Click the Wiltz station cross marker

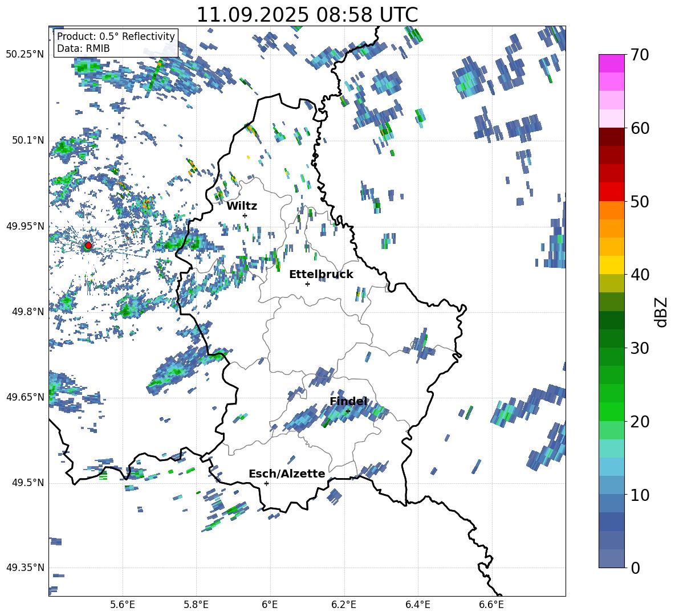click(245, 215)
